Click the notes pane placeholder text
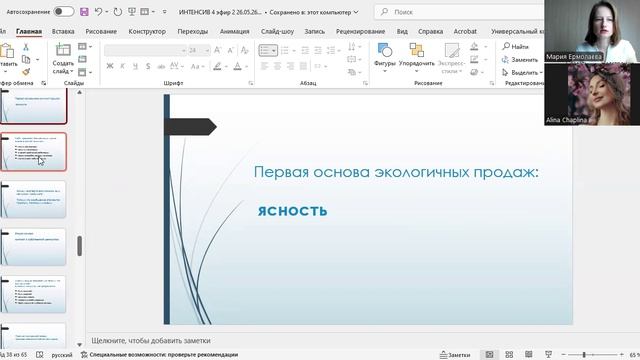 point(151,340)
